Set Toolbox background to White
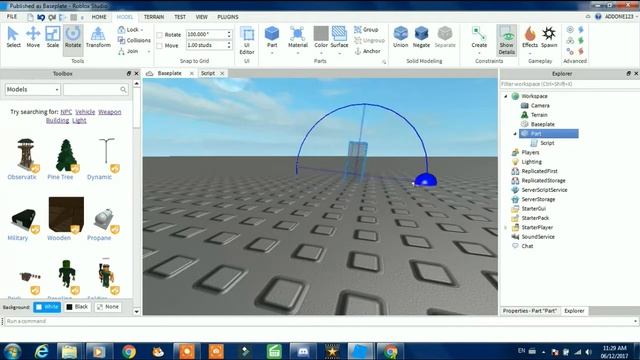 pyautogui.click(x=47, y=307)
